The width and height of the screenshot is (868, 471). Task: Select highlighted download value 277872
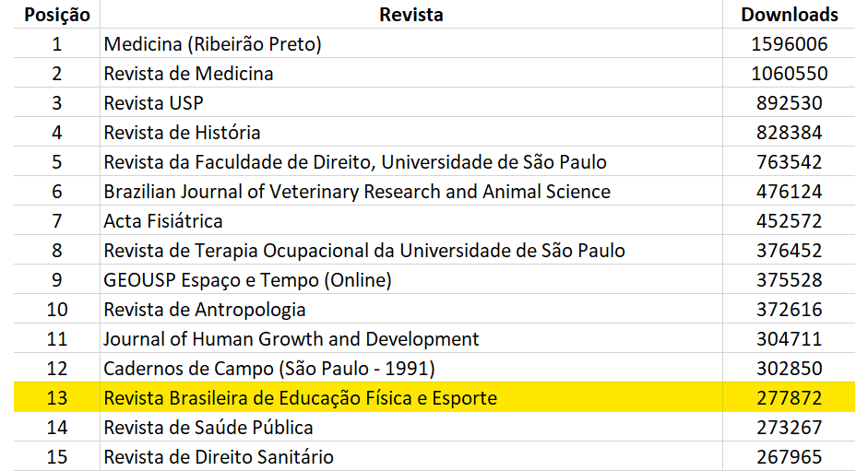pos(789,397)
